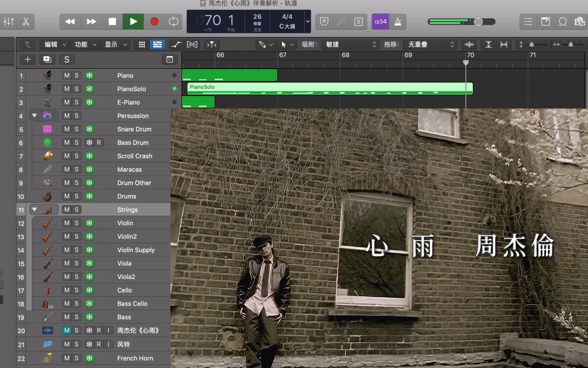The width and height of the screenshot is (588, 368).
Task: Unmute the 周杰伦《心雨》 audio track
Action: click(x=67, y=330)
